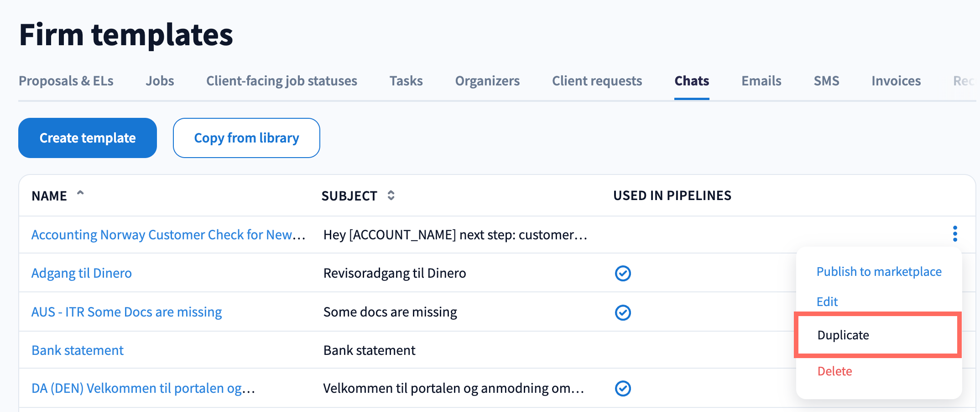Select Duplicate from the context menu
980x412 pixels.
coord(843,335)
